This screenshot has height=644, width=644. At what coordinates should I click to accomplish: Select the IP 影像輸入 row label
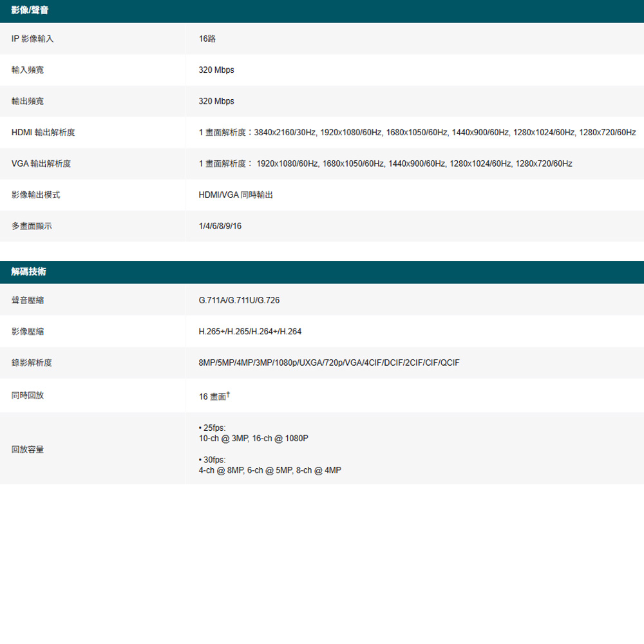pos(32,39)
